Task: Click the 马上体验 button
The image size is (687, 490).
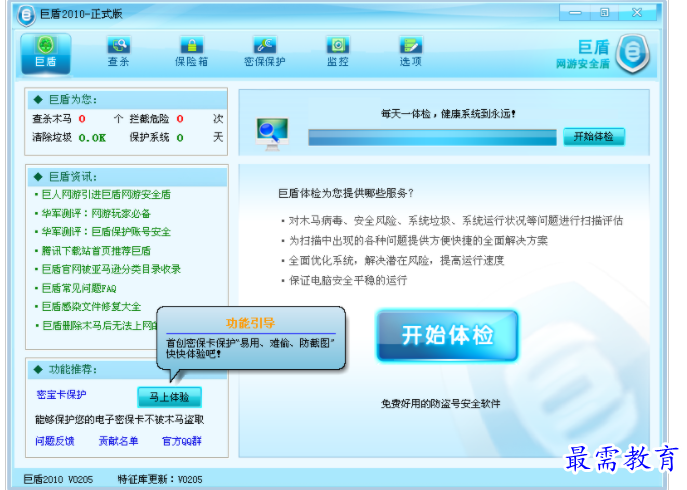Action: coord(170,397)
